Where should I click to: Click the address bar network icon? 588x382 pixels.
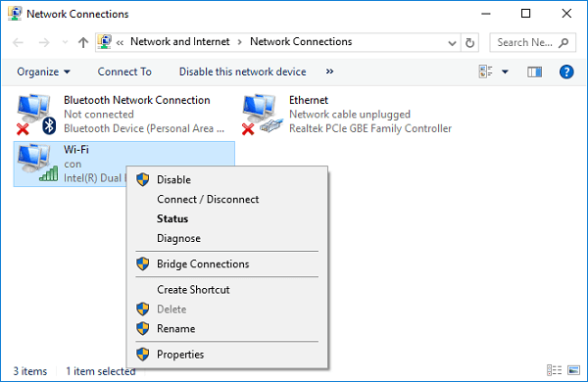tap(105, 42)
